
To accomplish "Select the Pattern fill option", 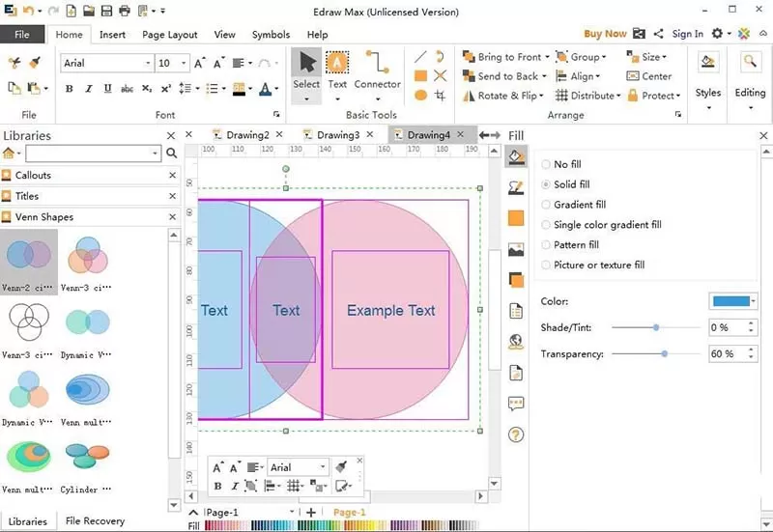I will [x=570, y=245].
